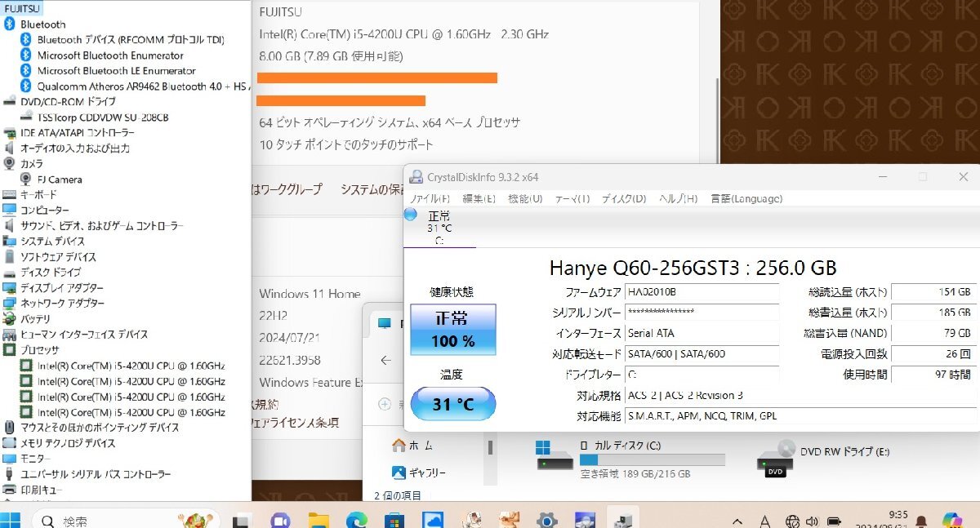Open the Windows Start button
This screenshot has width=980, height=528.
click(x=11, y=521)
